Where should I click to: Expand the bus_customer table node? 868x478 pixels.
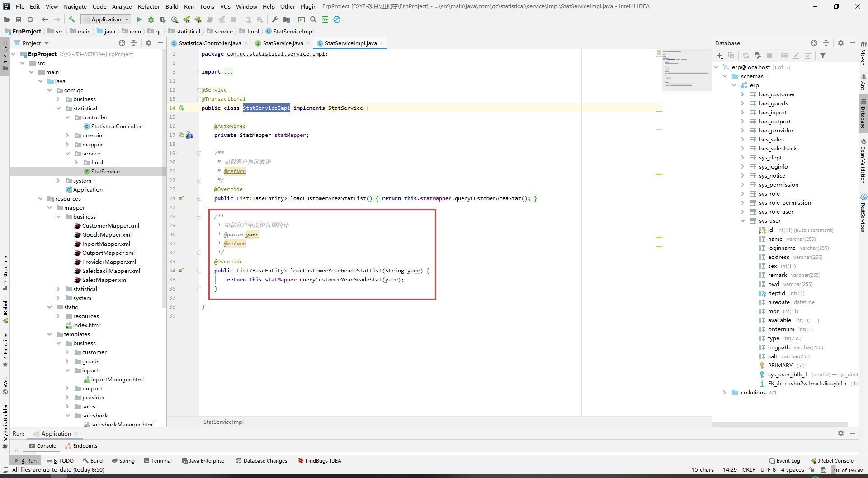click(742, 94)
